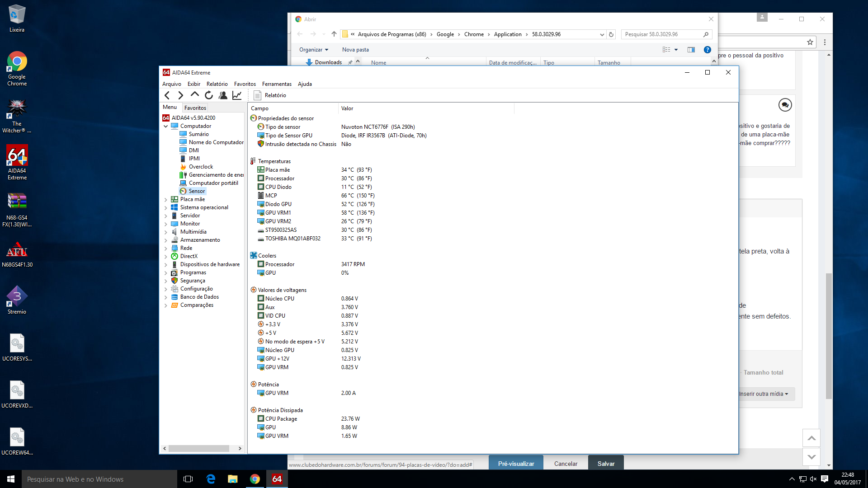
Task: Select AIDA64 Extreme desktop shortcut
Action: pyautogui.click(x=17, y=163)
